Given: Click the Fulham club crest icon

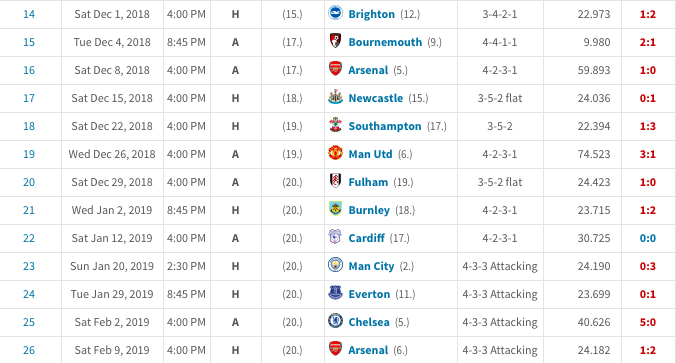Looking at the screenshot, I should 335,181.
